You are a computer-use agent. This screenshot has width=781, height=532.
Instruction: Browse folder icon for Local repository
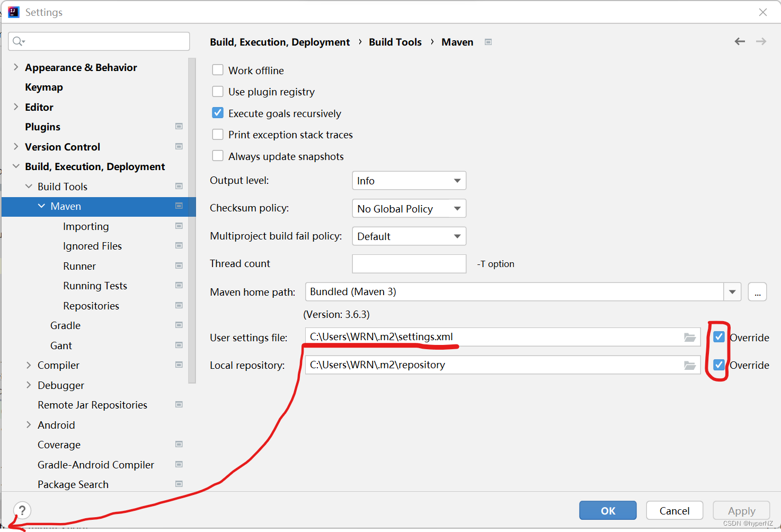coord(689,365)
